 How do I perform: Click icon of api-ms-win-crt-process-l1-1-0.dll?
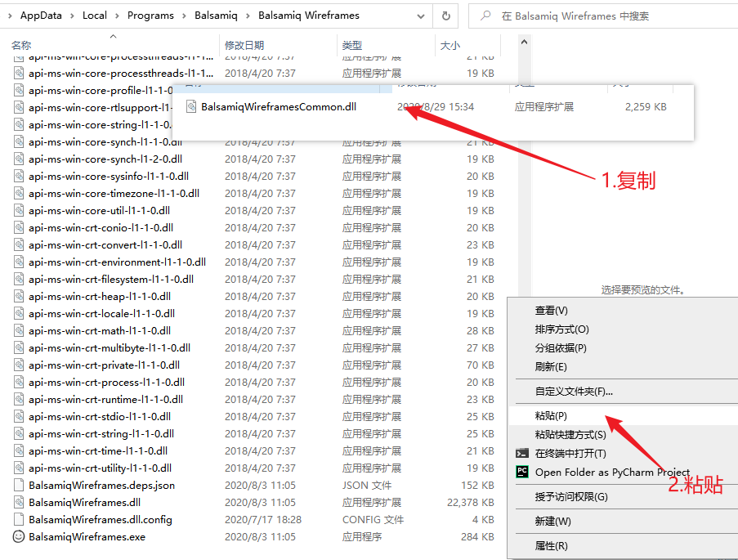(19, 382)
